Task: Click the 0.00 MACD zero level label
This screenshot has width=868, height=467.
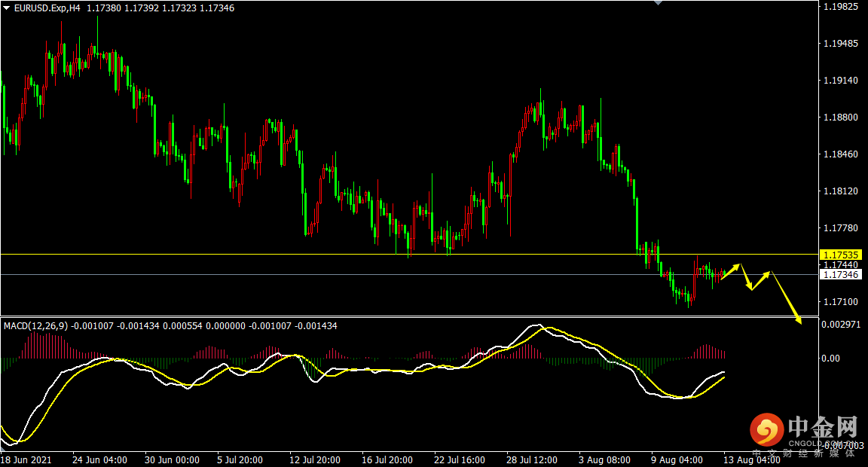Action: (830, 359)
